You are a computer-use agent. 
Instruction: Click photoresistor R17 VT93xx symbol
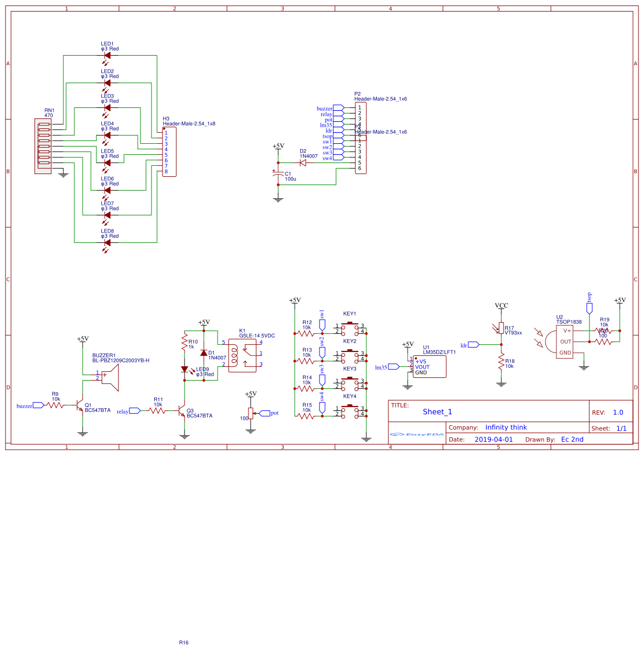[x=501, y=328]
